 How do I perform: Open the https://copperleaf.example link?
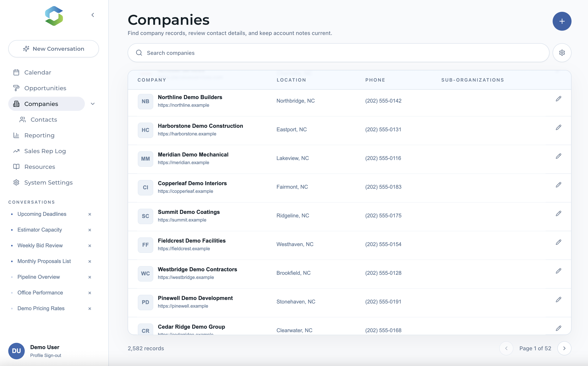coord(185,191)
